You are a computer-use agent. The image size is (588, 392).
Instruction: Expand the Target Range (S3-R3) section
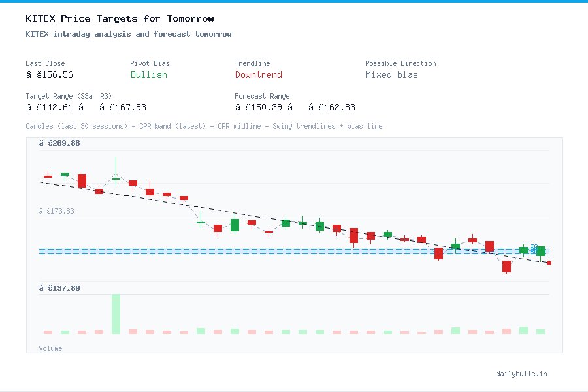[x=68, y=96]
